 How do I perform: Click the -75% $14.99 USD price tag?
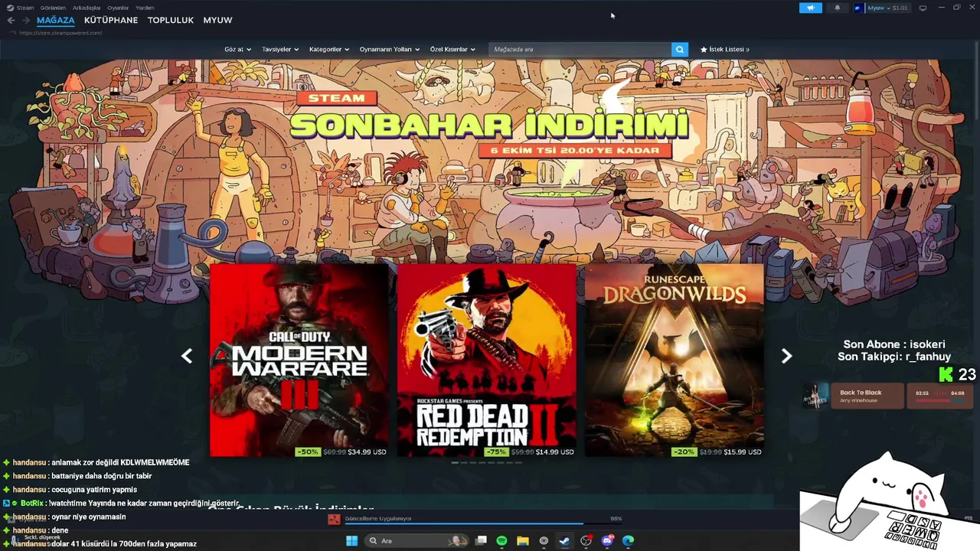(x=529, y=452)
